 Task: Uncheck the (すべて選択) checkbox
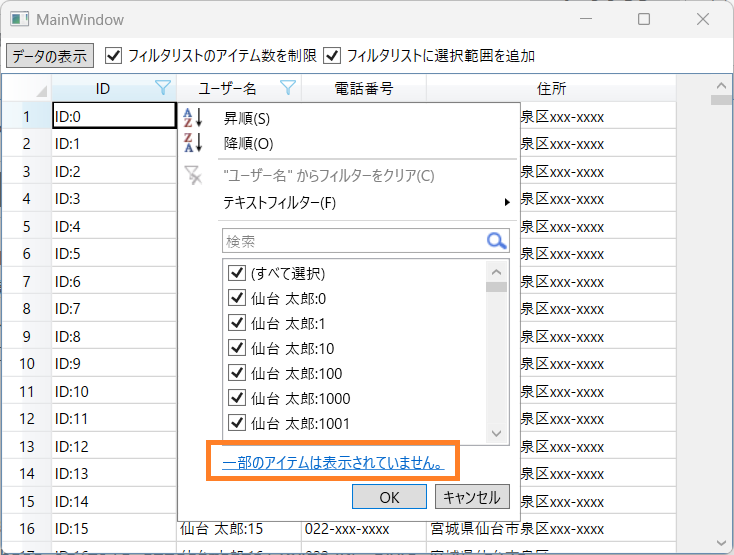[x=236, y=273]
